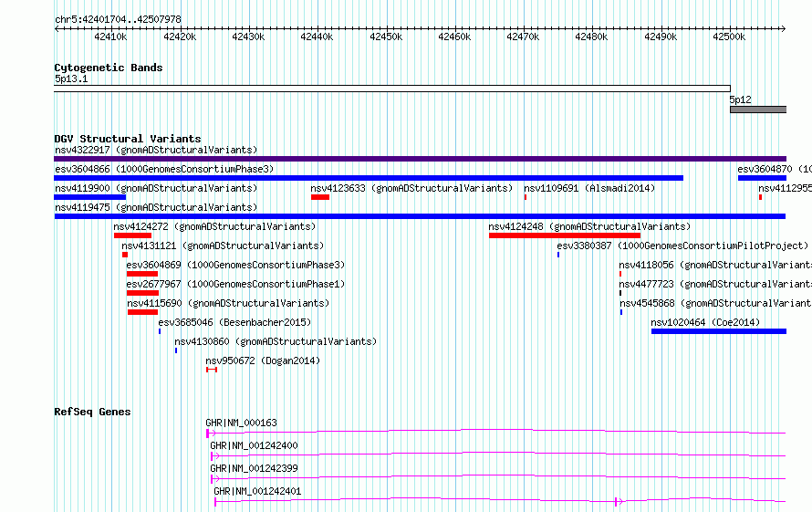The image size is (812, 512).
Task: Click the nsv4124248 long red bar
Action: 565,235
